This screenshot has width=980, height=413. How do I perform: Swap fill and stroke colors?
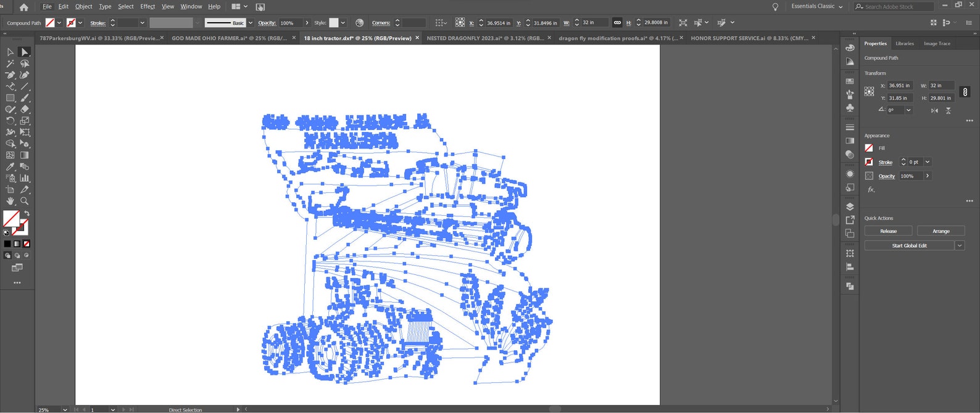click(x=27, y=213)
